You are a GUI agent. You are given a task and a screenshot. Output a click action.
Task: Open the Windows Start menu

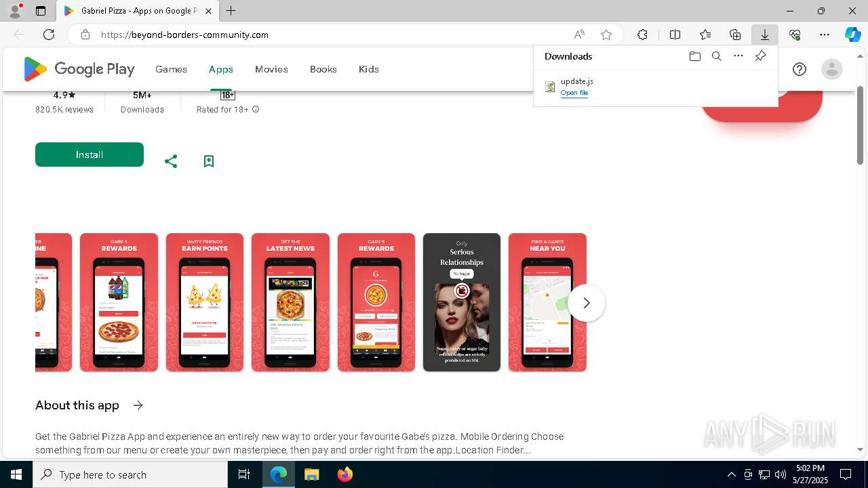tap(16, 474)
